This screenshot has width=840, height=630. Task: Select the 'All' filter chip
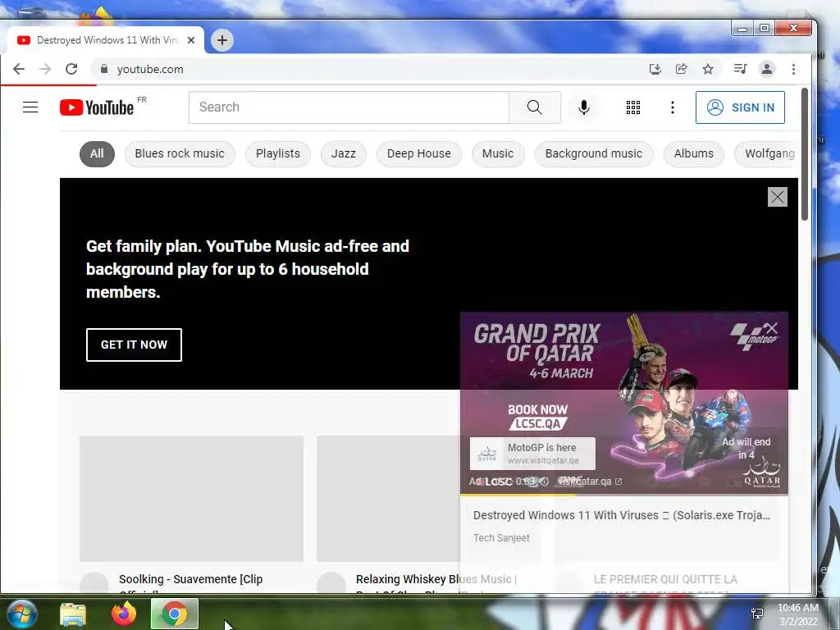97,153
